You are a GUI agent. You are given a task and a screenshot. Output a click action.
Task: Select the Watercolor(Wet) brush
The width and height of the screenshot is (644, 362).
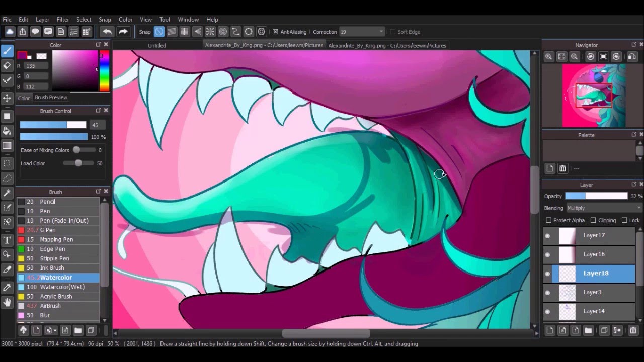coord(58,287)
